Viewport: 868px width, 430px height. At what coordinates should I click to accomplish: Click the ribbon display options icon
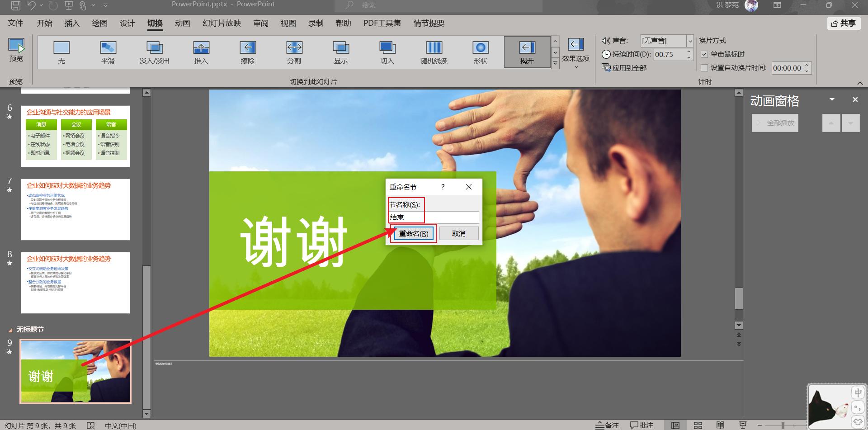pos(777,5)
